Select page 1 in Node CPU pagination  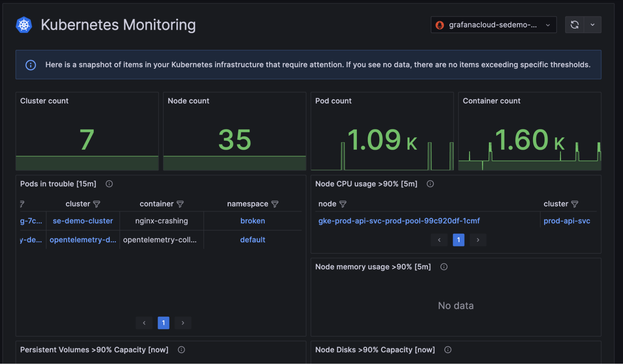tap(458, 240)
